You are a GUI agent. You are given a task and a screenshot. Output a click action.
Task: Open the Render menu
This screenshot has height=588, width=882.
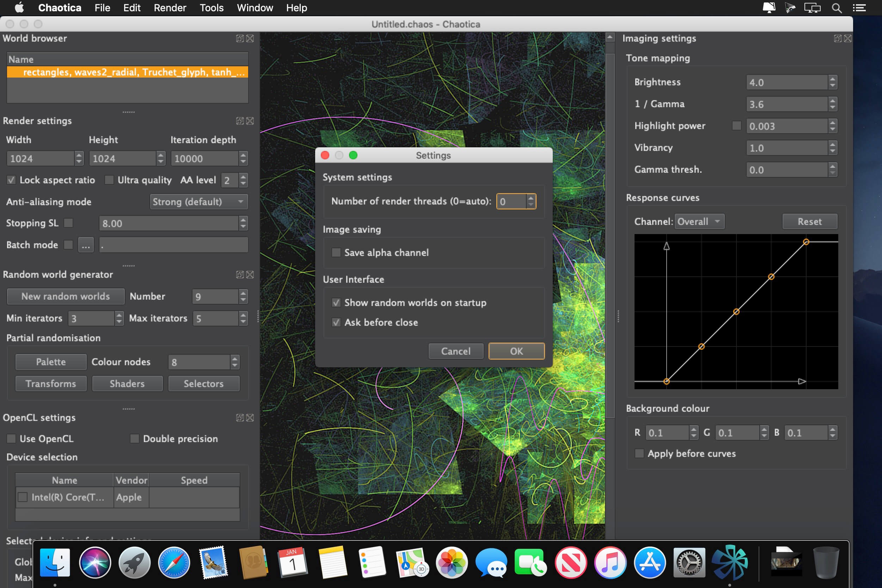pos(170,8)
